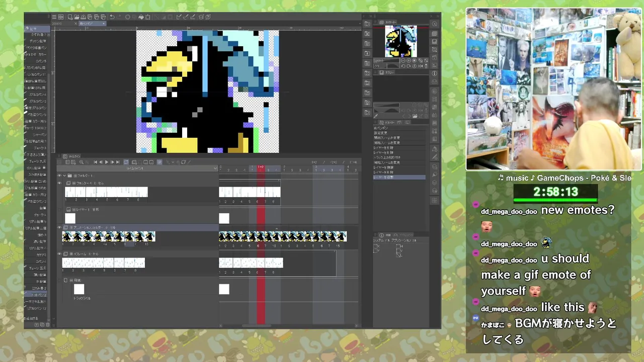This screenshot has height=362, width=644.
Task: Collapse the フォルダー 1 folder arrow
Action: [64, 175]
